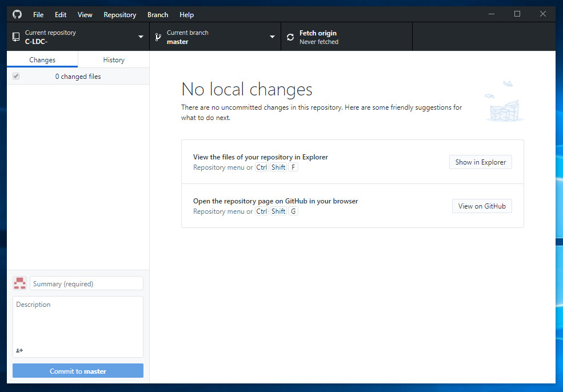
Task: Focus the Description text area
Action: click(x=78, y=327)
